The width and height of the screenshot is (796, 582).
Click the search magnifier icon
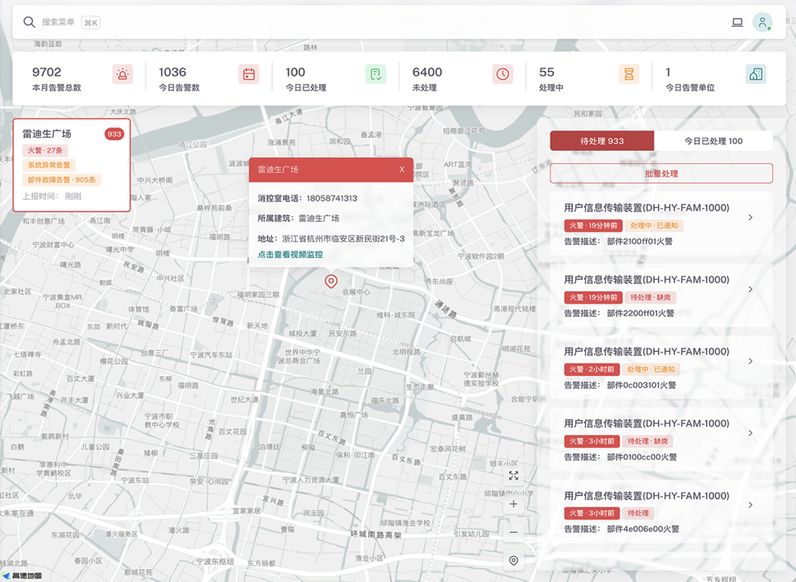[x=29, y=22]
